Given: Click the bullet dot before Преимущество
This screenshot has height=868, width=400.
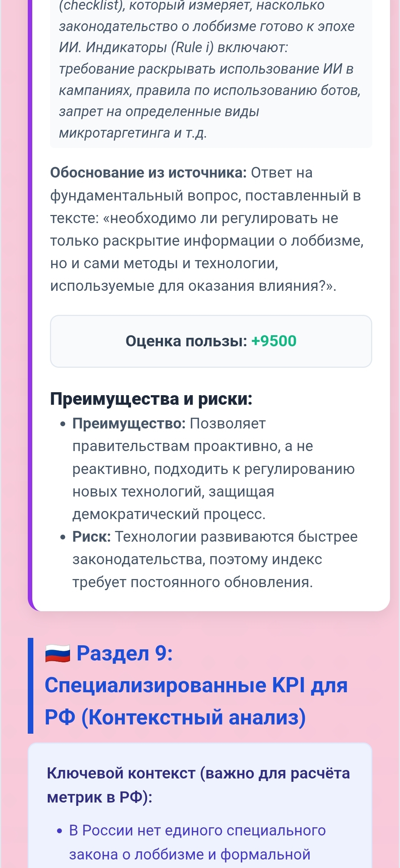Looking at the screenshot, I should point(63,424).
